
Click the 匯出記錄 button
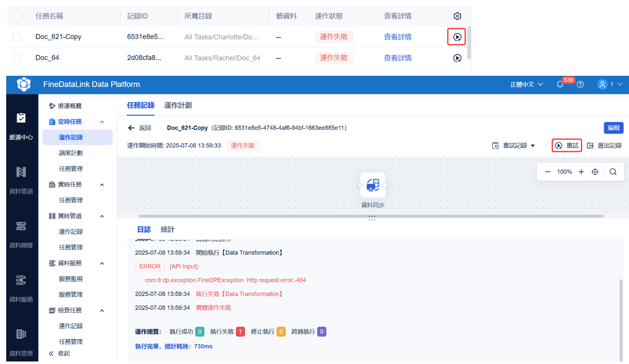click(604, 146)
